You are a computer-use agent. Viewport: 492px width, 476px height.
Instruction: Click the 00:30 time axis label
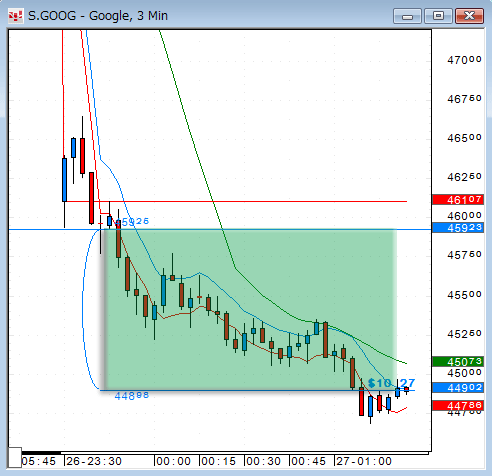click(x=264, y=461)
